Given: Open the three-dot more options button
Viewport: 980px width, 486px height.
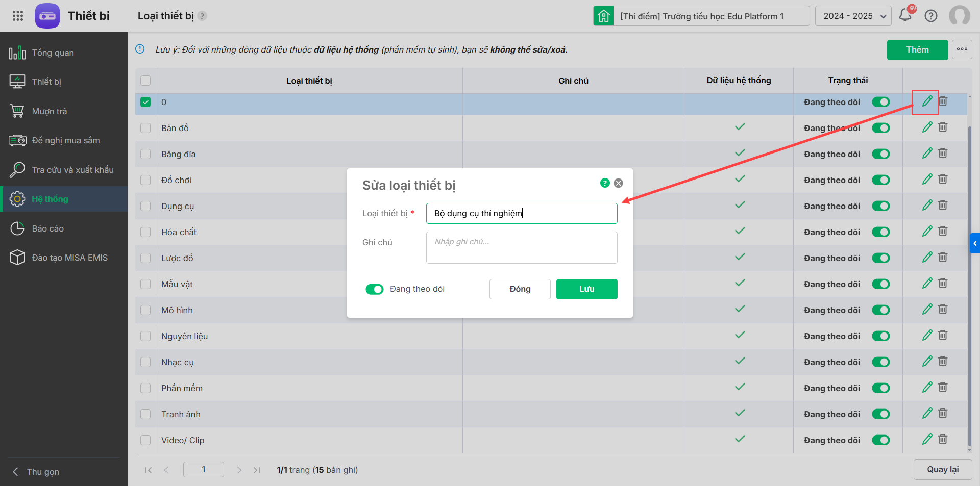Looking at the screenshot, I should click(x=962, y=49).
